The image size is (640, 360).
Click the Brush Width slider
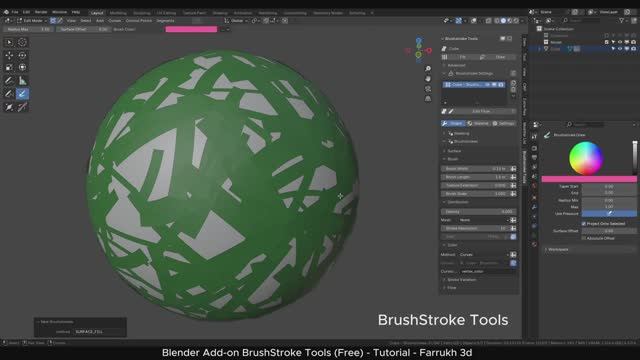[x=476, y=169]
